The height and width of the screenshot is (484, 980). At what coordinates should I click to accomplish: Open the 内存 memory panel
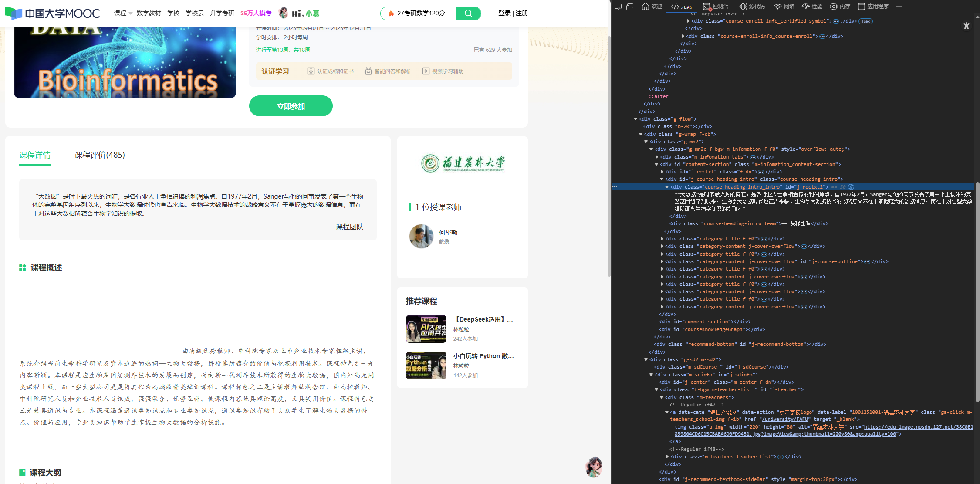point(840,7)
